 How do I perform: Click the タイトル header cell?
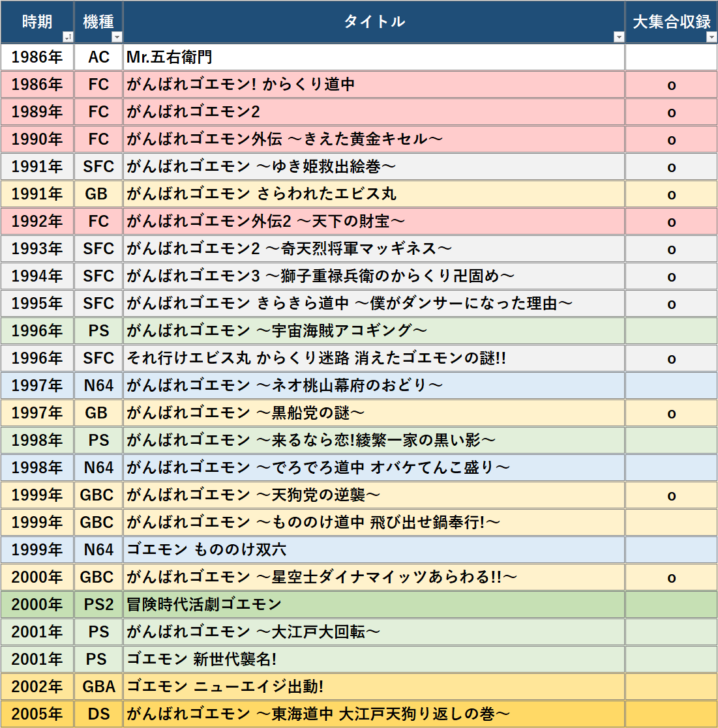tap(374, 22)
